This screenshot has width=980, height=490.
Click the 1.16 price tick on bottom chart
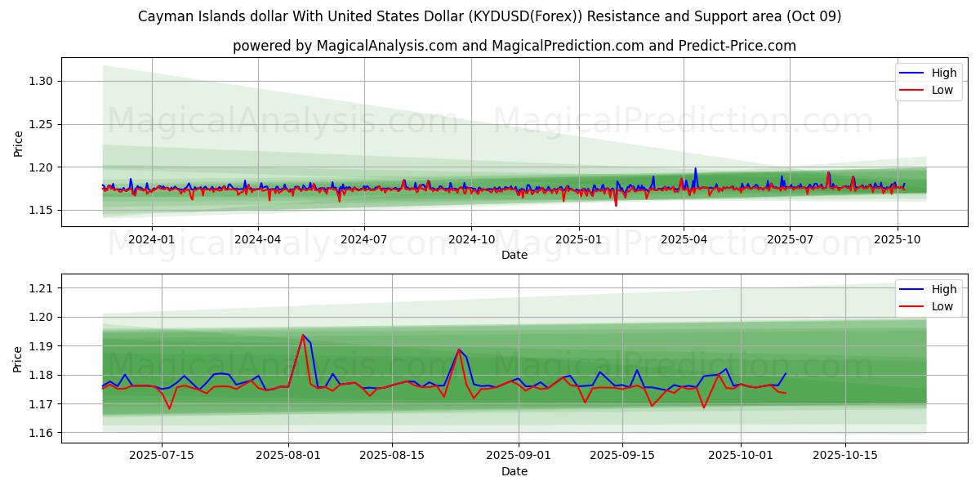[x=41, y=433]
